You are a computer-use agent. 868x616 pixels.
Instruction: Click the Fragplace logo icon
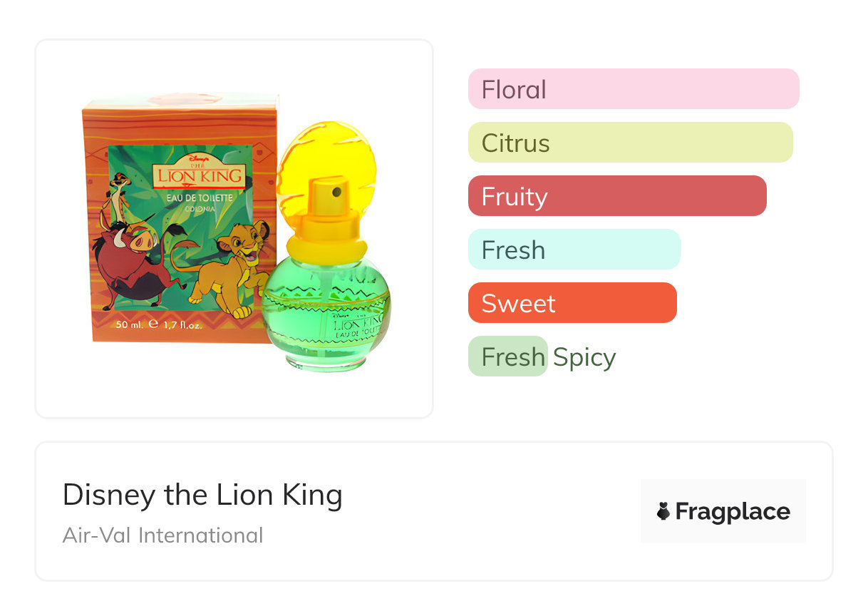(x=663, y=511)
